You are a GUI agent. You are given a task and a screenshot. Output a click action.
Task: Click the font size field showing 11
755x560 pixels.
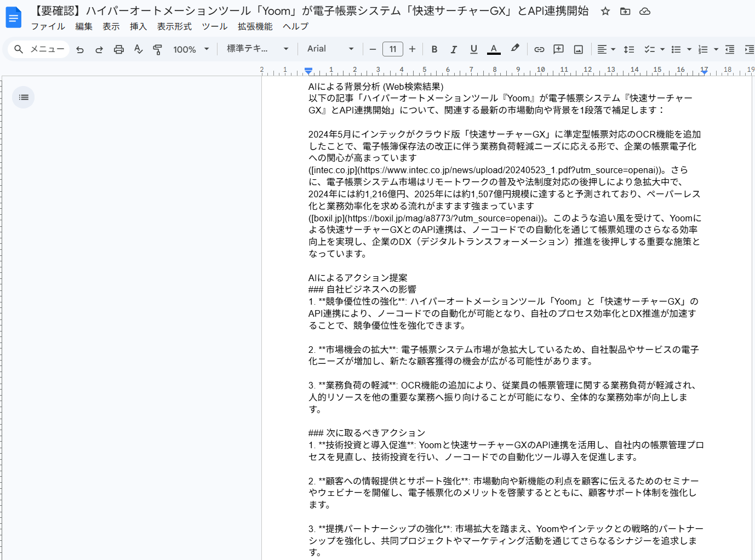[393, 49]
